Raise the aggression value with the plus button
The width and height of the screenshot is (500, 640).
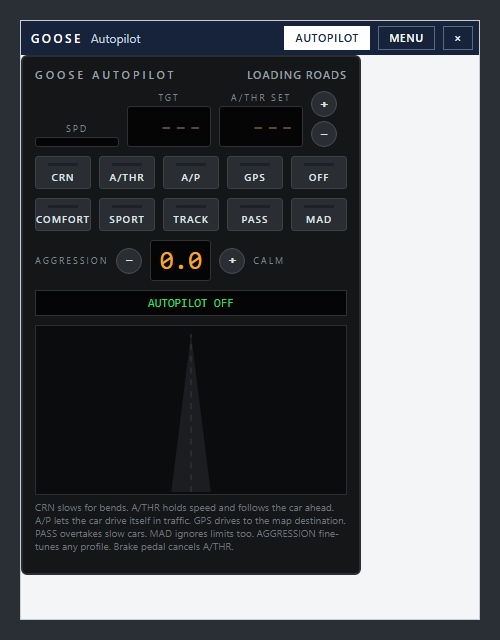click(232, 260)
